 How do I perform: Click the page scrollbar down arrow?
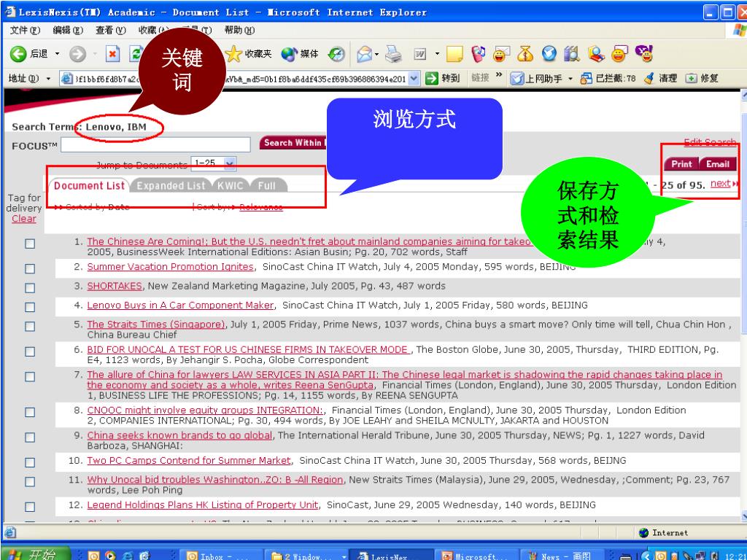click(x=743, y=516)
